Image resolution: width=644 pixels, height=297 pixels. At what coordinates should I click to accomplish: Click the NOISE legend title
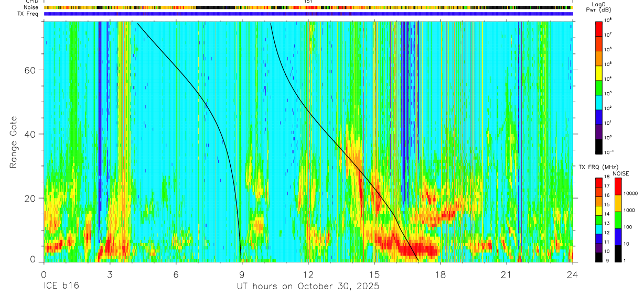click(620, 173)
